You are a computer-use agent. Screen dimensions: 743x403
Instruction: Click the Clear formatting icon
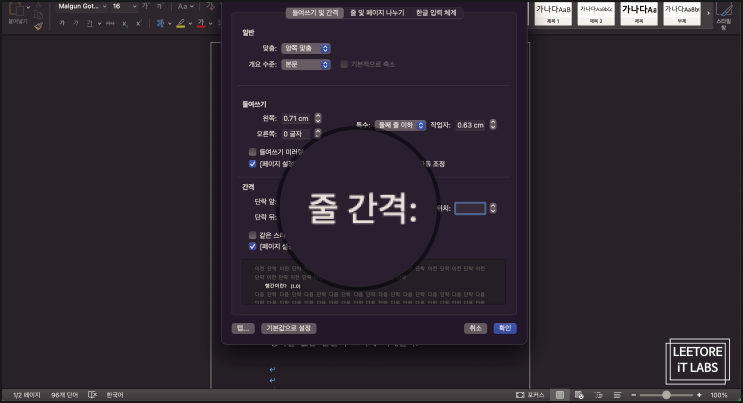(x=210, y=6)
